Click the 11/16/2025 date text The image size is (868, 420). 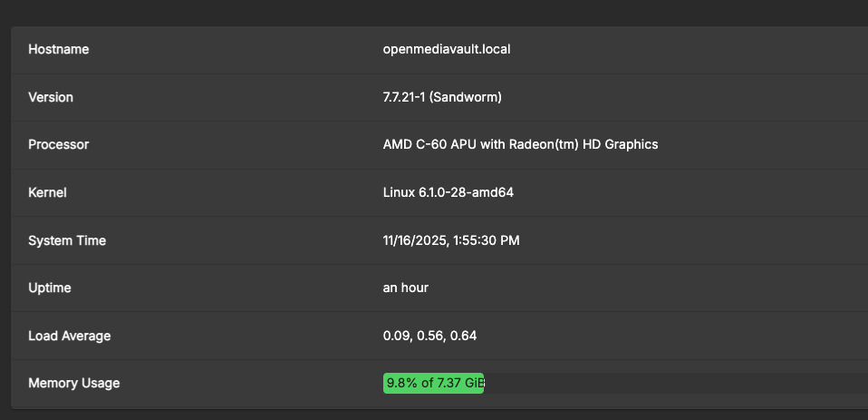[416, 240]
